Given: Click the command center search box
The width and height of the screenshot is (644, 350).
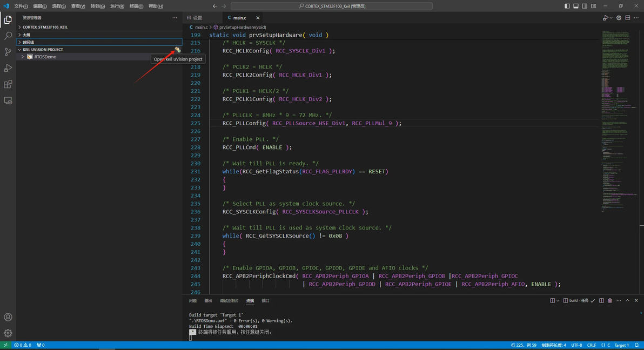Looking at the screenshot, I should [x=332, y=6].
